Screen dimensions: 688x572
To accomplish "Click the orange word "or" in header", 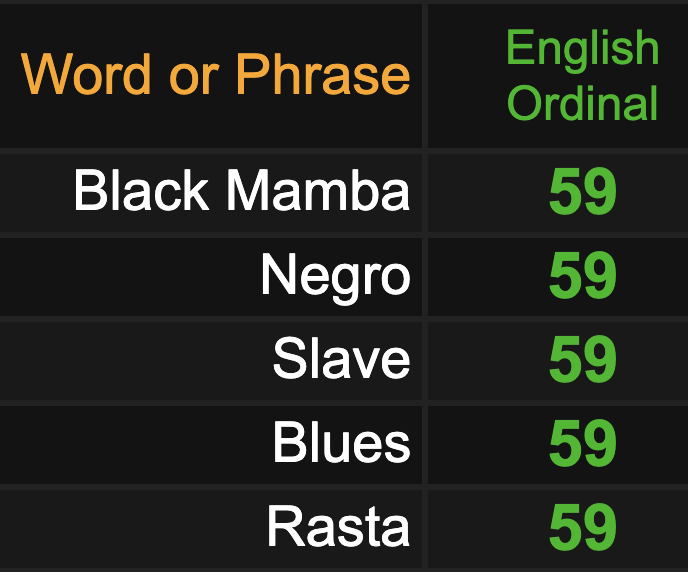I will pos(194,80).
